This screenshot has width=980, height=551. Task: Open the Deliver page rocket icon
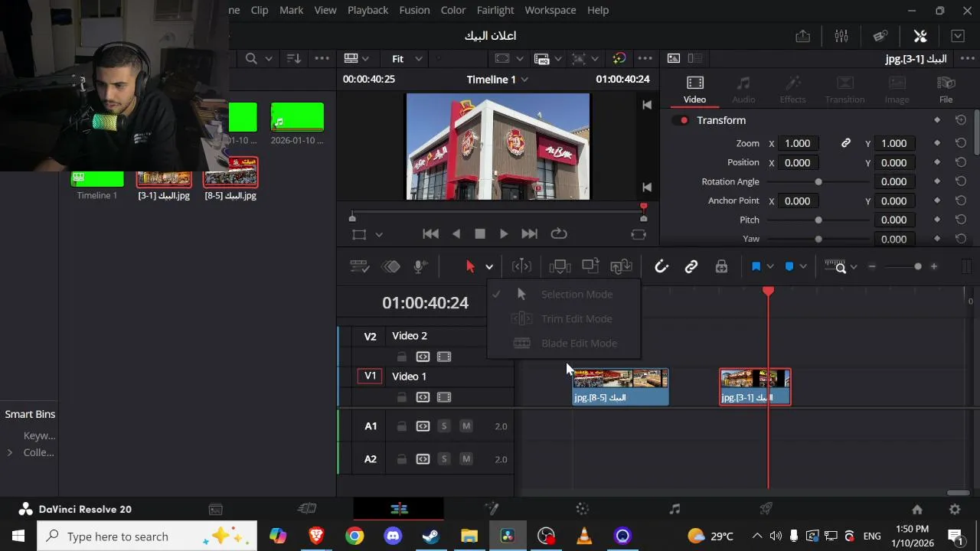(766, 509)
